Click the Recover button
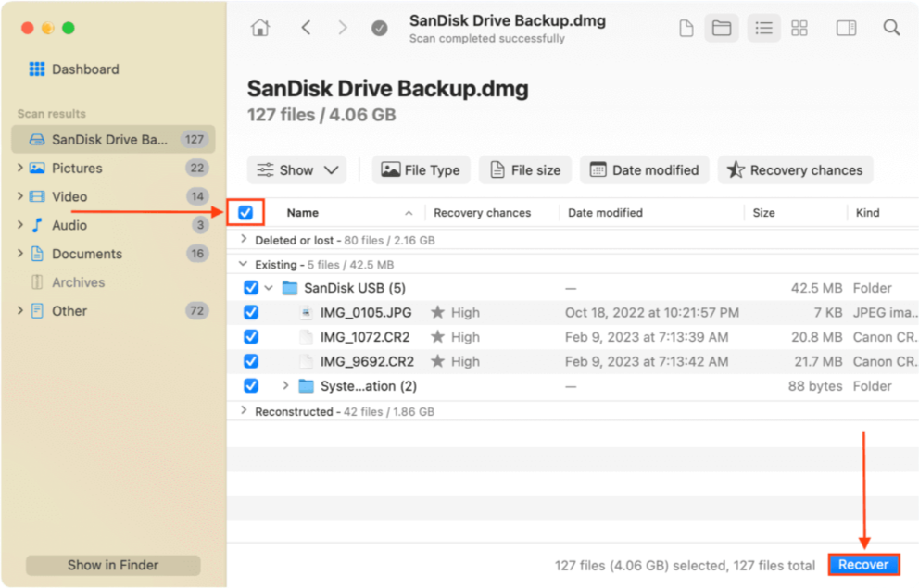This screenshot has width=919, height=588. [862, 564]
